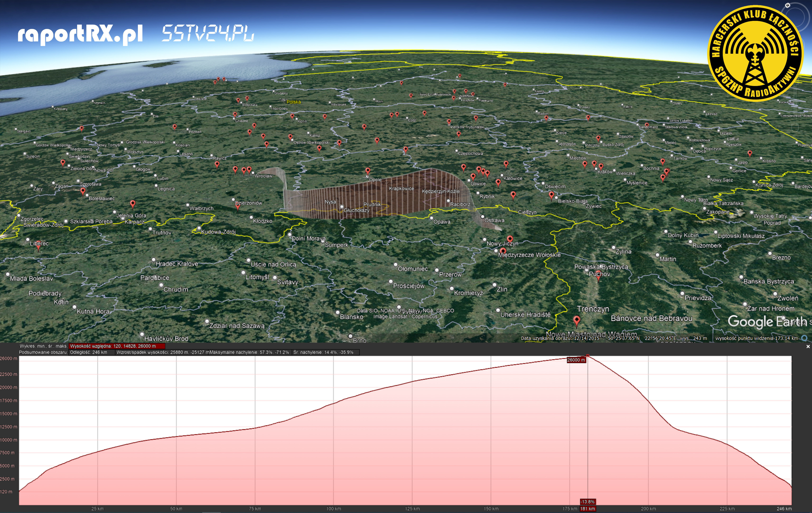Toggle the Odległość: 246 km metric
The height and width of the screenshot is (513, 812).
click(91, 352)
